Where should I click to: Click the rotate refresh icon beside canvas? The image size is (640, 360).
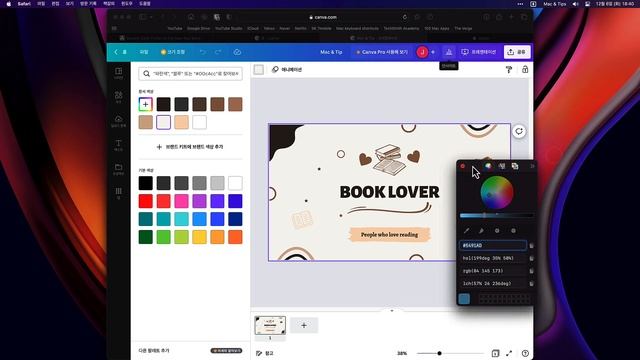[x=519, y=131]
